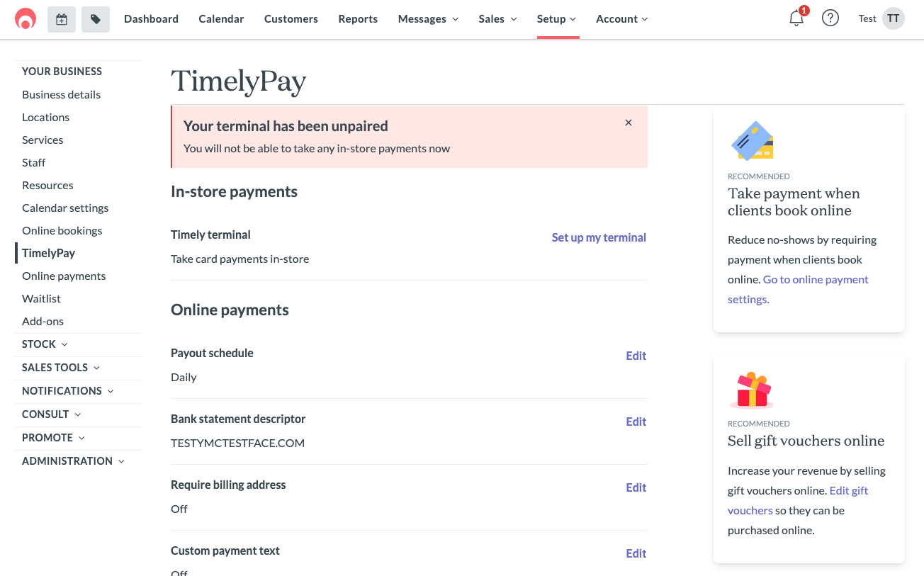Edit Custom payment text setting
Viewport: 924px width, 576px height.
(636, 554)
